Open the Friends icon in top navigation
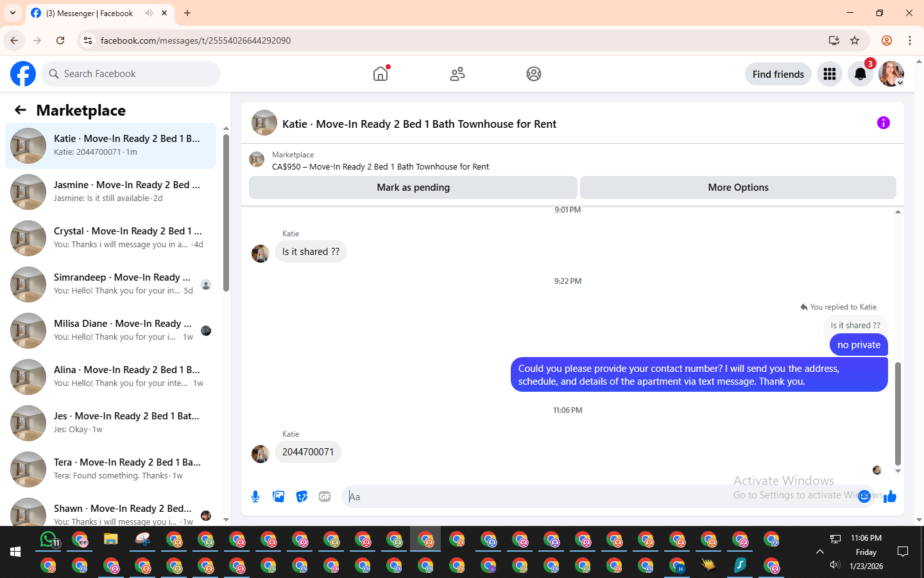The height and width of the screenshot is (578, 924). (458, 74)
